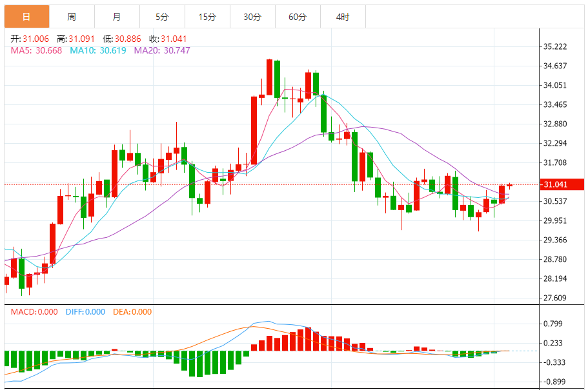Click the 32.880 price axis label
588x390 pixels.
pos(555,124)
